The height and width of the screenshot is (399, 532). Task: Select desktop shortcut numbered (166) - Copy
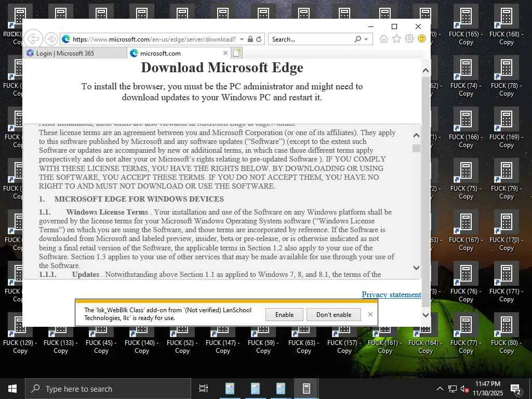click(x=465, y=129)
